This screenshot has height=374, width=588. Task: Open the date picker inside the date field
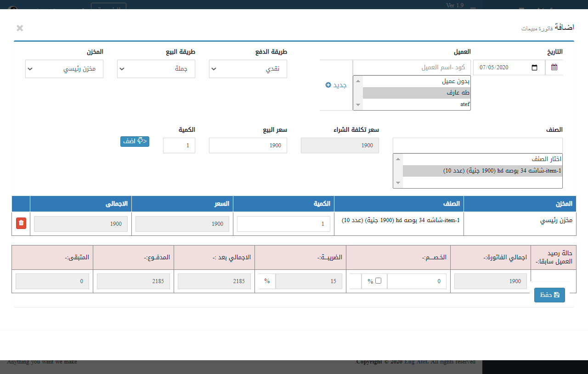point(534,67)
